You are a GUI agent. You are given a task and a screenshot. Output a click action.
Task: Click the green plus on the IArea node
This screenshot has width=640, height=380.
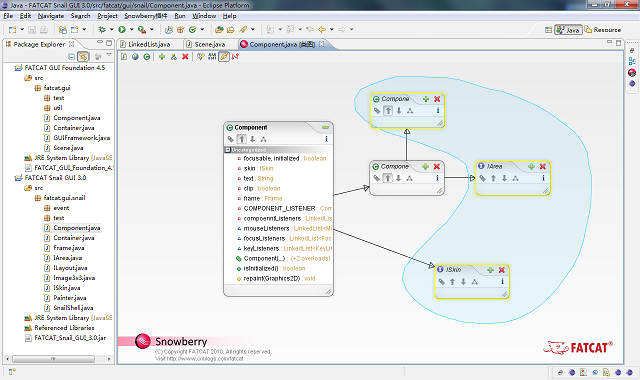531,167
